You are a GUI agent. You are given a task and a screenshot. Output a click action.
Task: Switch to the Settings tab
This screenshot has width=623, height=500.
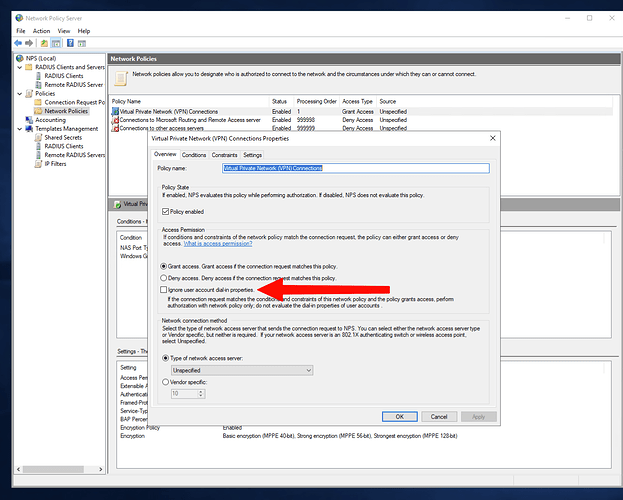point(252,155)
